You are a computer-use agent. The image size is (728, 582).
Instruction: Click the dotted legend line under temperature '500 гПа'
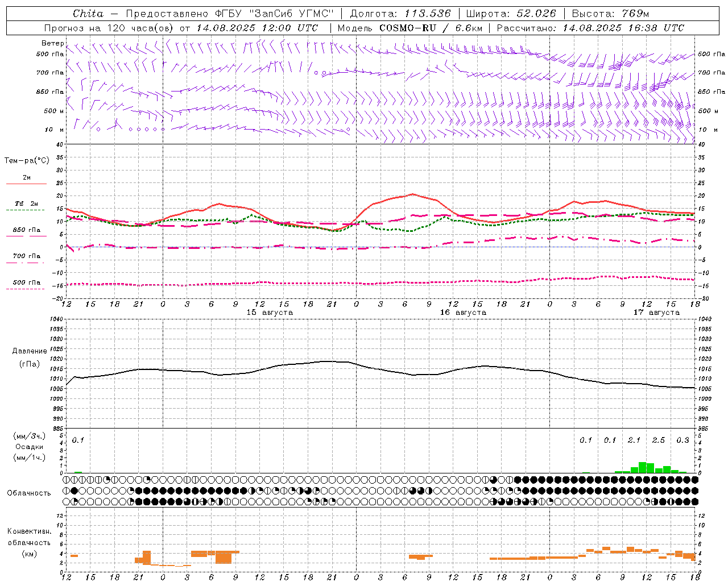(26, 289)
